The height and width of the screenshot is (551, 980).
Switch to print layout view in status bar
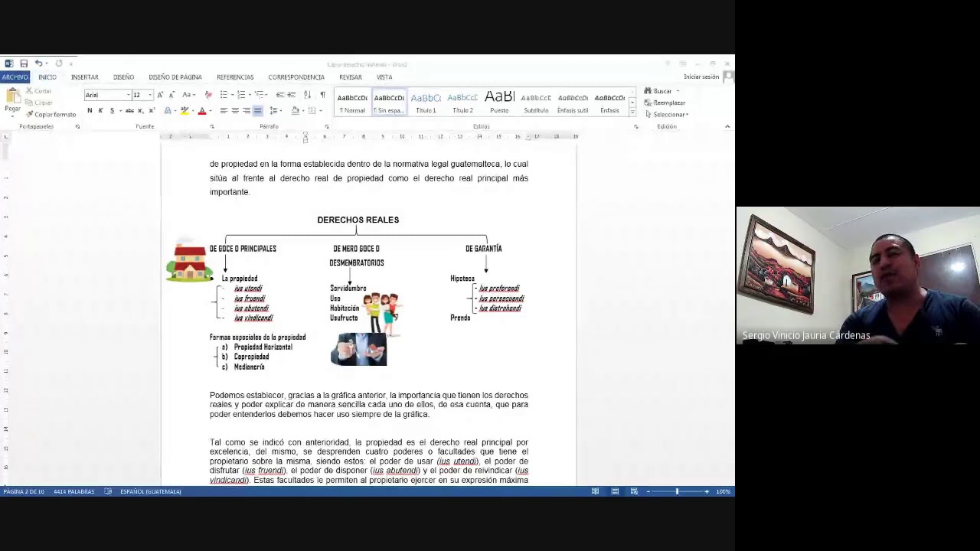point(615,491)
